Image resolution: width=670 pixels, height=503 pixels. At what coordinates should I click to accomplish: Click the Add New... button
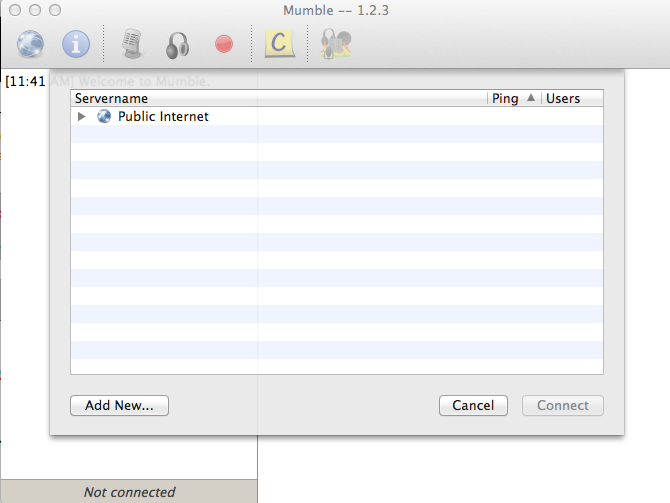pos(119,405)
